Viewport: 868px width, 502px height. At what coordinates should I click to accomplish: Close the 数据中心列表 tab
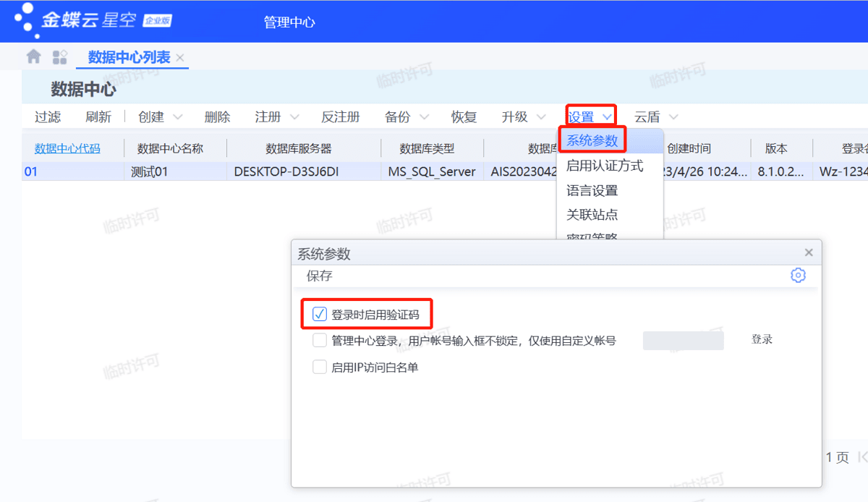coord(180,58)
